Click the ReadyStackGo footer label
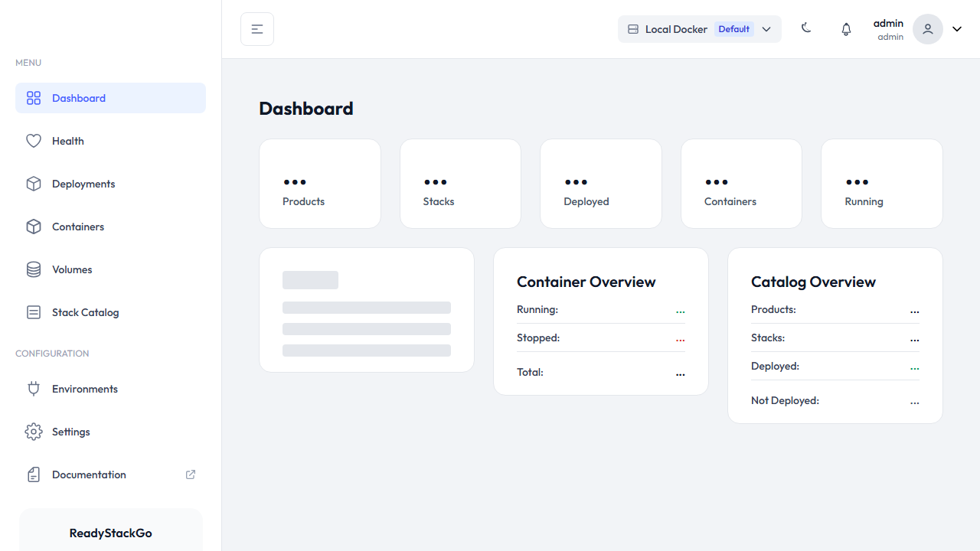 (111, 533)
